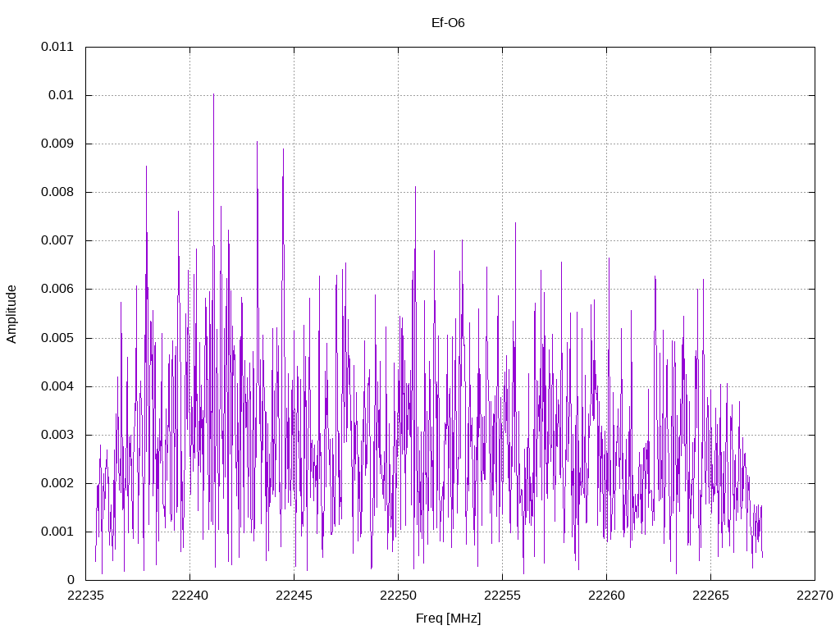Click the x-axis tick label 22245
The image size is (840, 630).
pos(294,596)
